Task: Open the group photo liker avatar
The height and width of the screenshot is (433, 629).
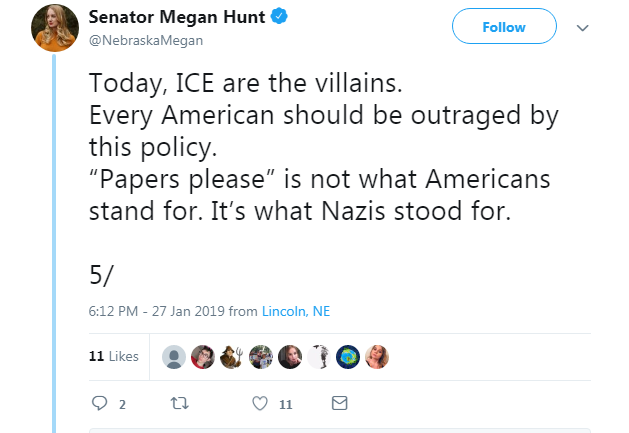Action: (261, 357)
